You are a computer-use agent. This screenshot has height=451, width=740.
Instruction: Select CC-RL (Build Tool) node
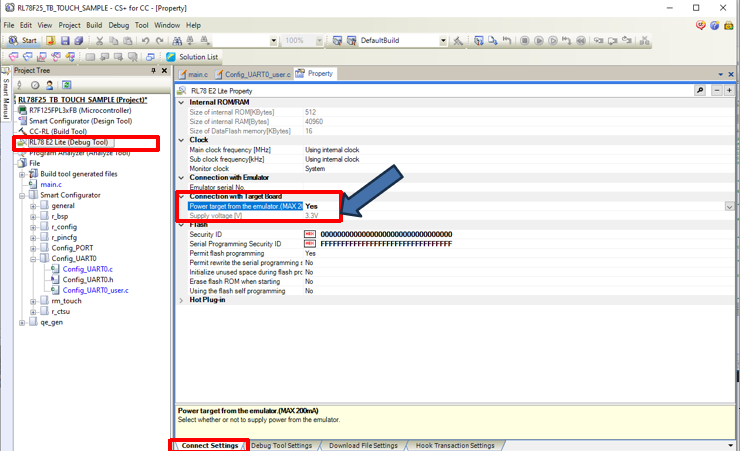pos(58,132)
